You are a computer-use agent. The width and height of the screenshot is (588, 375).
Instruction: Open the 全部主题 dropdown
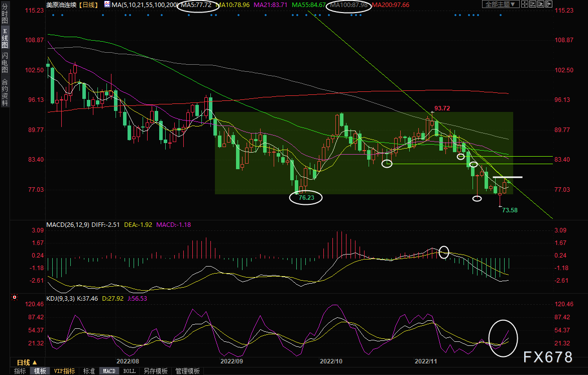tap(500, 4)
